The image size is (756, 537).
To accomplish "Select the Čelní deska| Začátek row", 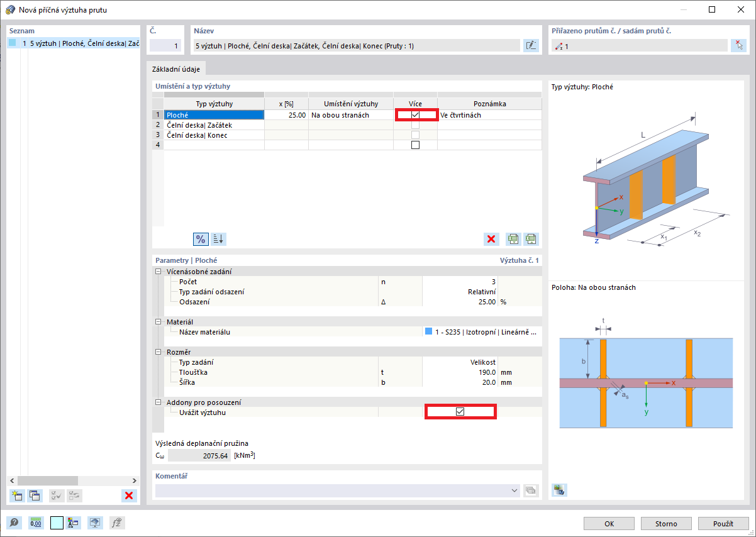I will (x=214, y=125).
